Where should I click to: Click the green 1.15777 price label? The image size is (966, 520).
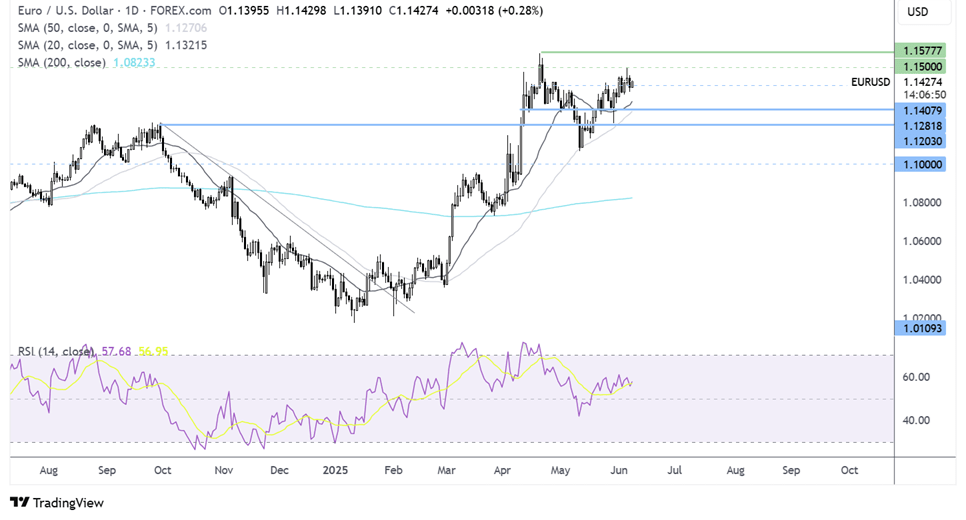923,50
